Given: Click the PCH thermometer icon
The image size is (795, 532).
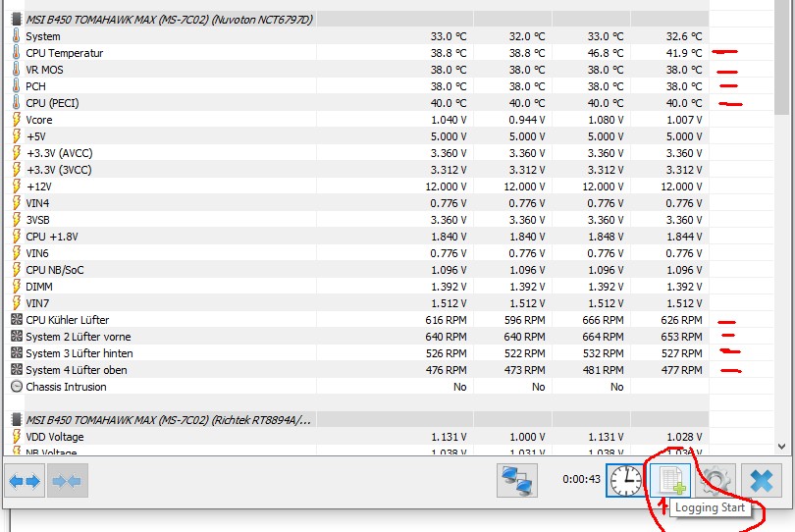Looking at the screenshot, I should [17, 86].
